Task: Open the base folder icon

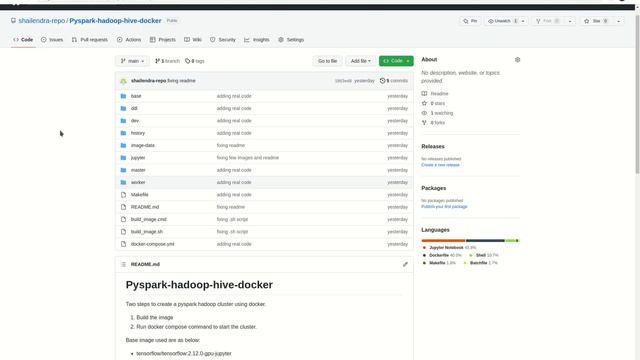Action: (123, 96)
